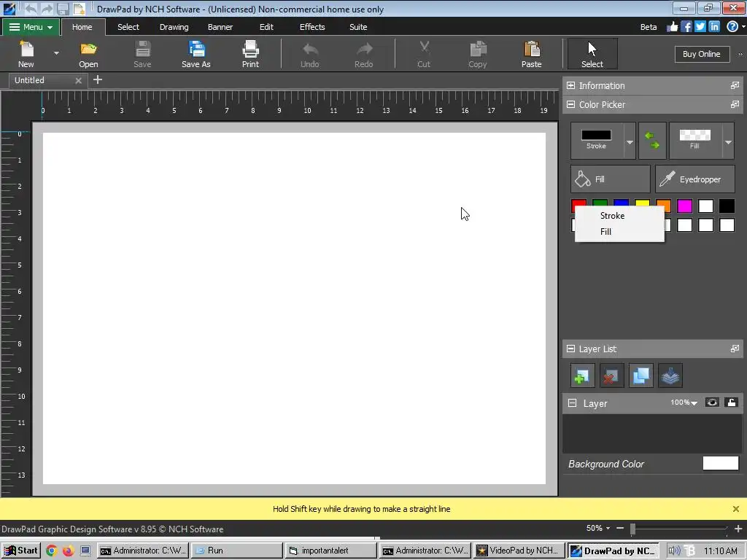Open the 50% zoom level dropdown
This screenshot has width=747, height=560.
coord(598,528)
